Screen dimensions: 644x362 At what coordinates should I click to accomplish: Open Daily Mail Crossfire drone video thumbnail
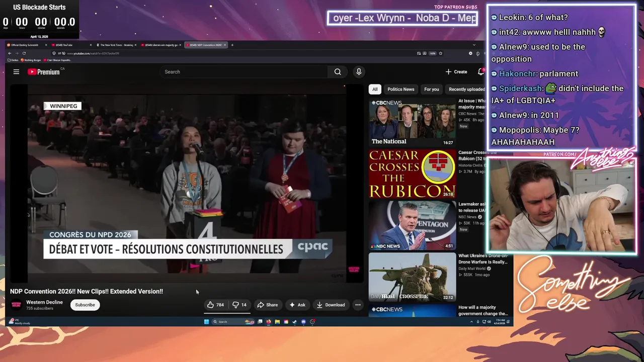pyautogui.click(x=412, y=277)
